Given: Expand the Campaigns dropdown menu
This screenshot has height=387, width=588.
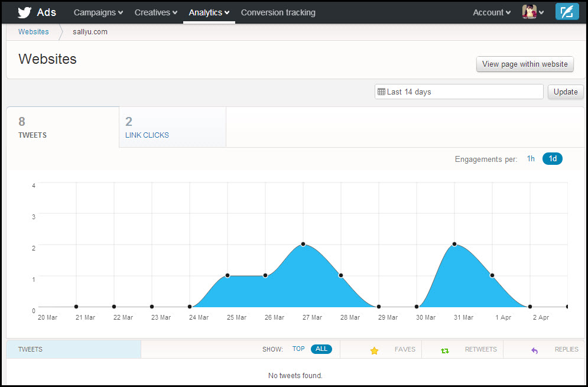Looking at the screenshot, I should pos(98,12).
